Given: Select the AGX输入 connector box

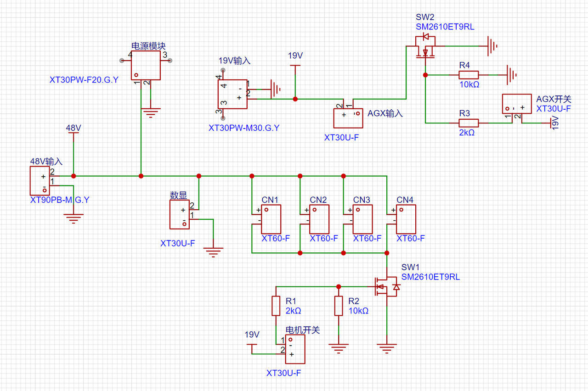Looking at the screenshot, I should (349, 118).
